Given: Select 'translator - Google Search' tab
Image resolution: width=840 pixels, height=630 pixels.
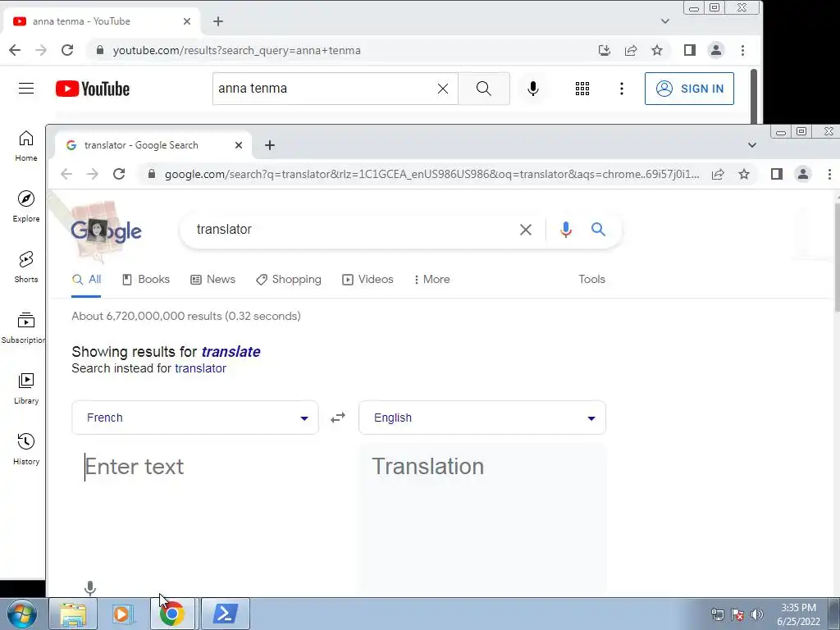Looking at the screenshot, I should (152, 145).
